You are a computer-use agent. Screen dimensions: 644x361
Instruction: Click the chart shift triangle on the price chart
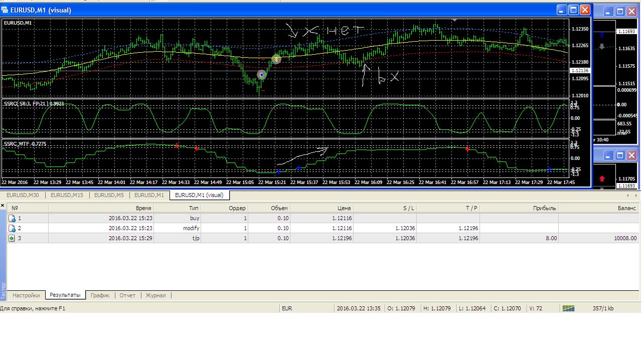[454, 20]
